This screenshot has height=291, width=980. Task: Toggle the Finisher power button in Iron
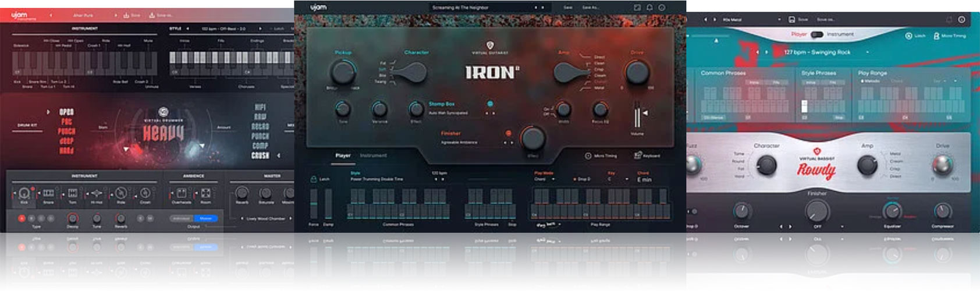tap(508, 133)
